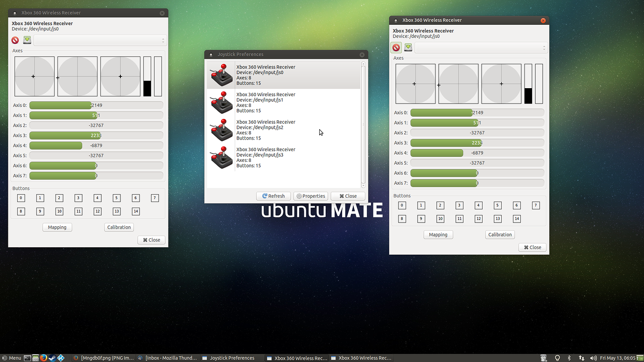The width and height of the screenshot is (644, 362).
Task: Click the Axis 7 bar in left receiver window
Action: 96,176
